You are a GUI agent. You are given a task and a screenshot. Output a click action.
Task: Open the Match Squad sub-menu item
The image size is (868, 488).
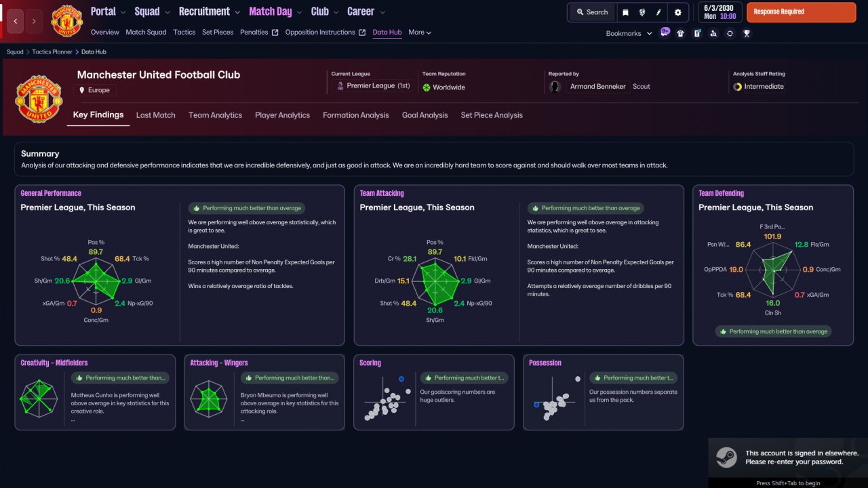[x=146, y=33]
